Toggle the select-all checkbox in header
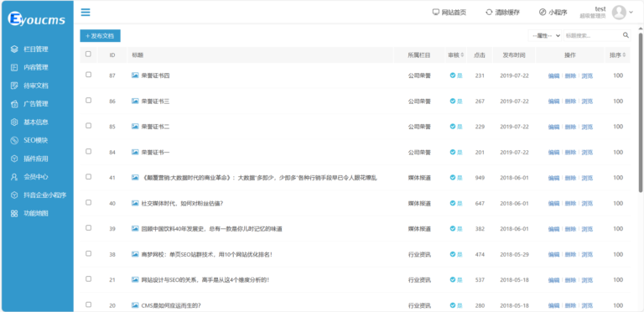The width and height of the screenshot is (644, 312). [88, 54]
